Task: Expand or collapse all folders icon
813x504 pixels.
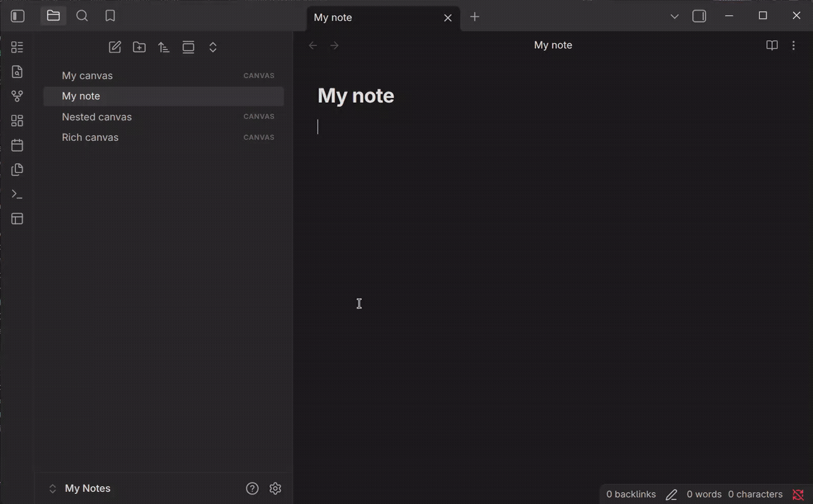Action: (x=213, y=47)
